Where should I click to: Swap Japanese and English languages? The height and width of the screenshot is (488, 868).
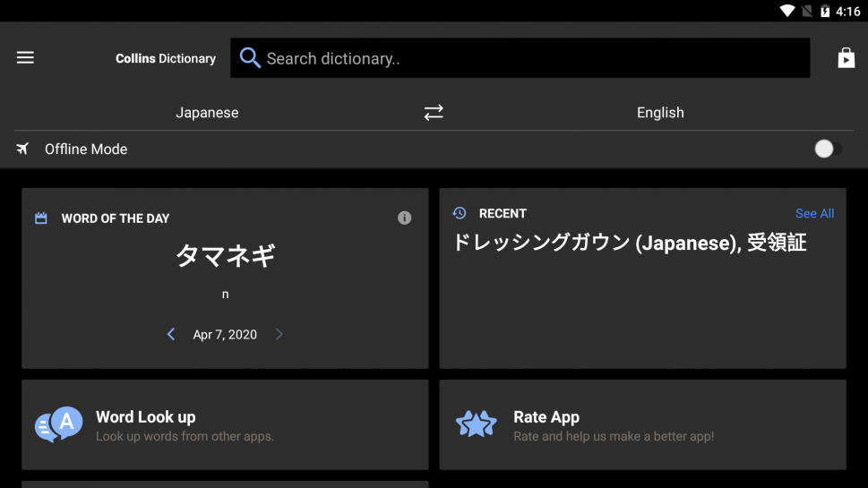click(434, 112)
